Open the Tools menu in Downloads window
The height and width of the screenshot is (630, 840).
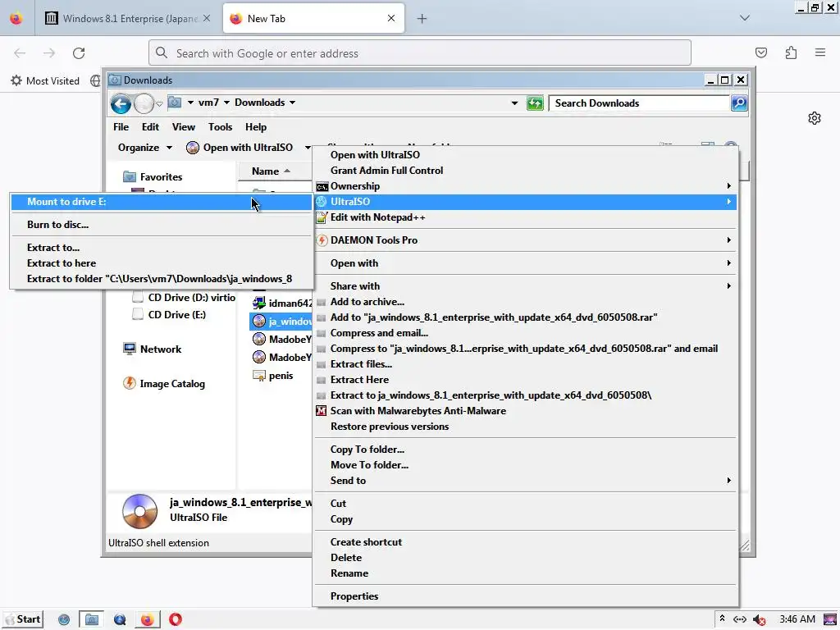220,127
